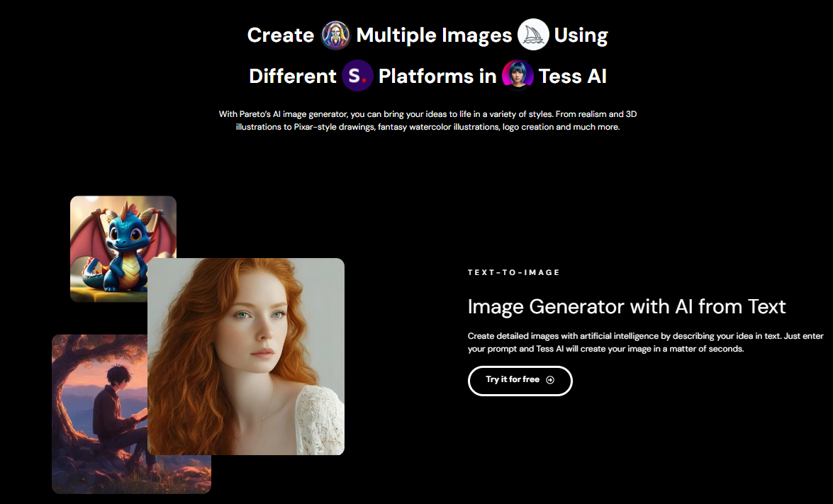The height and width of the screenshot is (504, 833).
Task: Open the anime boy reading under tree image
Action: point(131,414)
